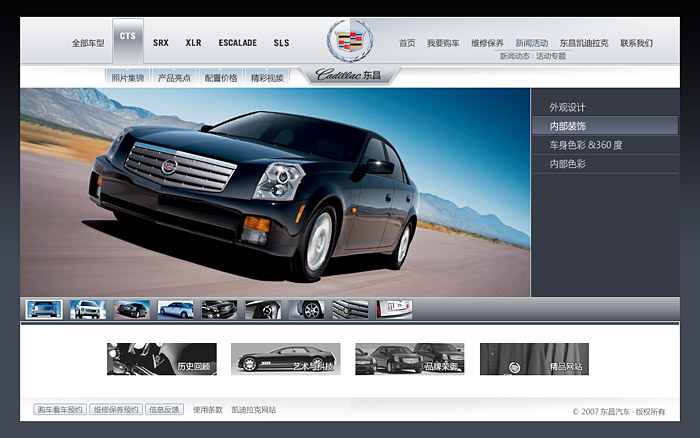
Task: Select seventh thumbnail, wheel close-up
Action: coord(307,309)
